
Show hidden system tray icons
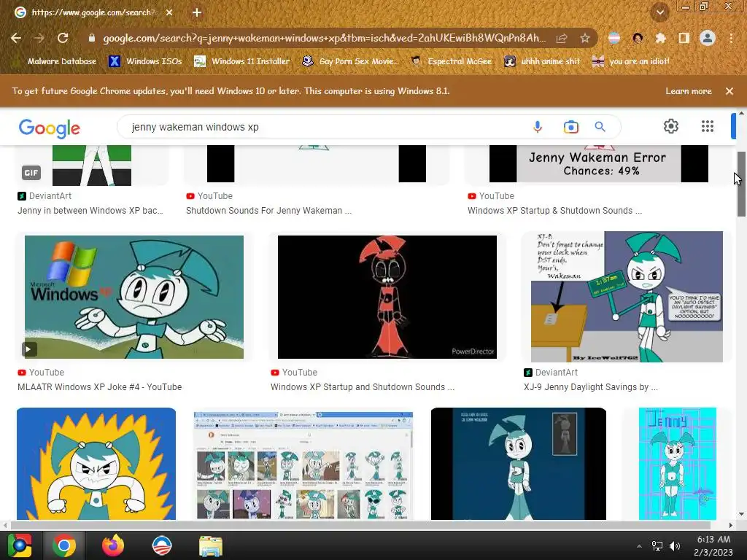click(x=639, y=546)
